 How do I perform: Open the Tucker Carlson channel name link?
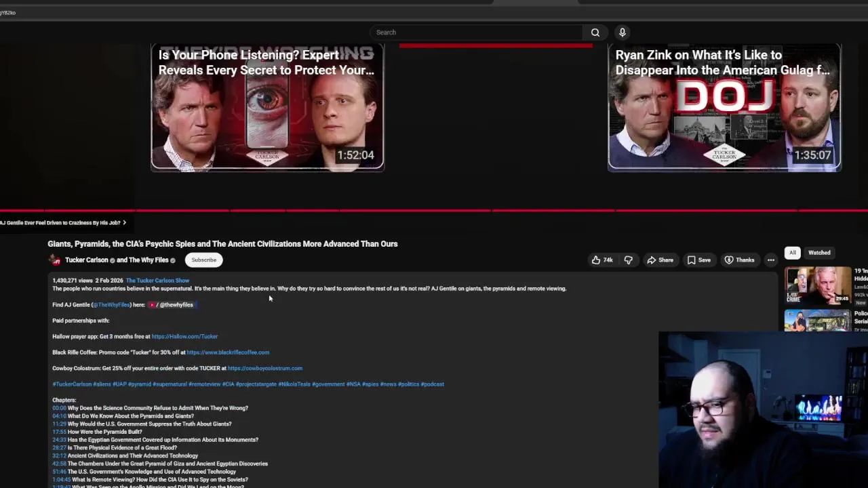pyautogui.click(x=87, y=260)
